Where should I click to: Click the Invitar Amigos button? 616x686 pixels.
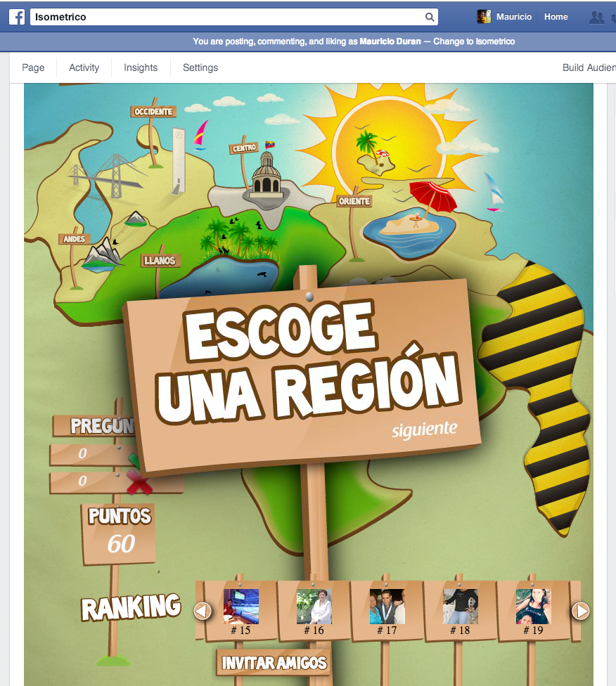coord(274,662)
